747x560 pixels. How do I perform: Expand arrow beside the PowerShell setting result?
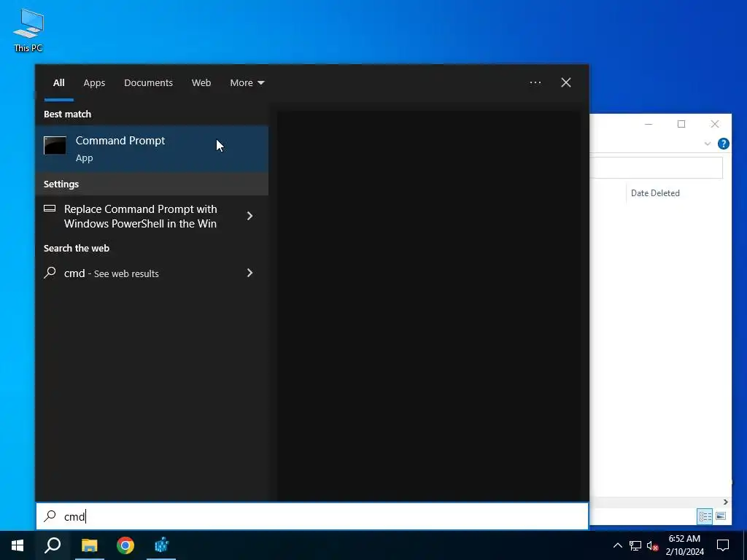pyautogui.click(x=249, y=216)
